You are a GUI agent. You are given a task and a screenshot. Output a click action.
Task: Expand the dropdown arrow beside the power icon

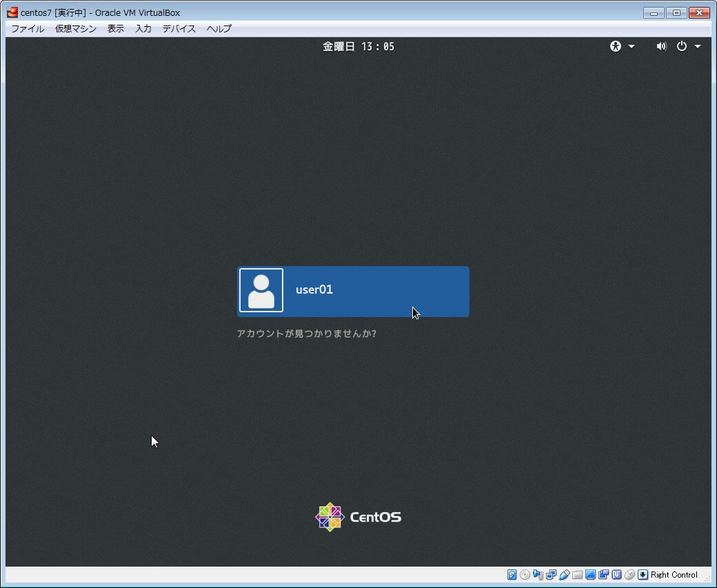tap(698, 46)
